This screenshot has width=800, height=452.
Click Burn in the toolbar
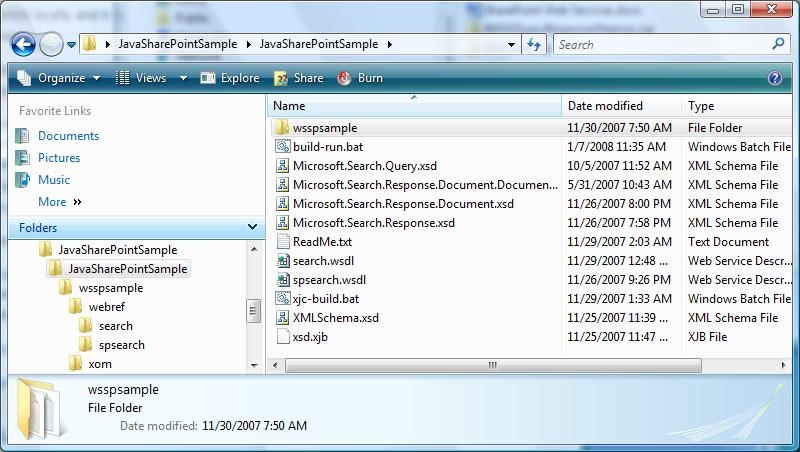point(360,78)
